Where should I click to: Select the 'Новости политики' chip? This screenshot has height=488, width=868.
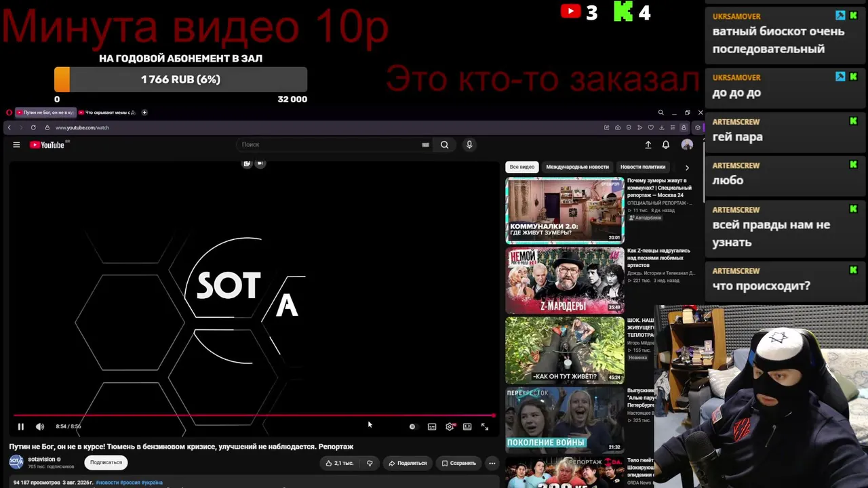[x=643, y=167]
